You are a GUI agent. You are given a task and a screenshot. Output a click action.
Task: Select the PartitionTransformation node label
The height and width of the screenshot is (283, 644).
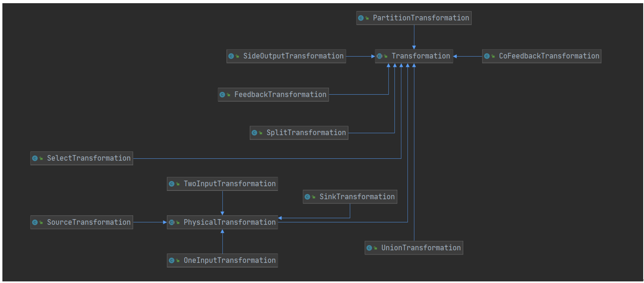point(421,18)
